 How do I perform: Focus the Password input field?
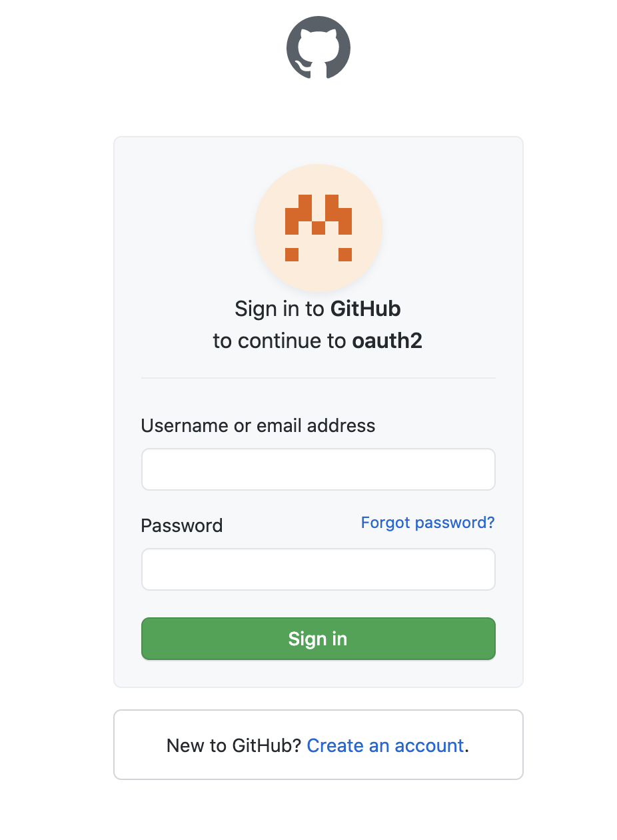tap(318, 569)
